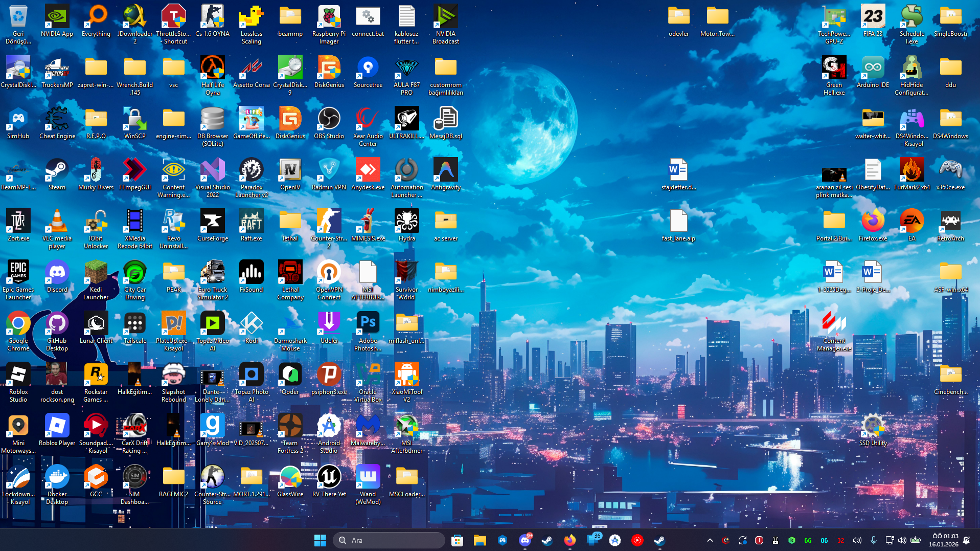This screenshot has height=551, width=980.
Task: Open the Windows Start menu
Action: pos(320,540)
